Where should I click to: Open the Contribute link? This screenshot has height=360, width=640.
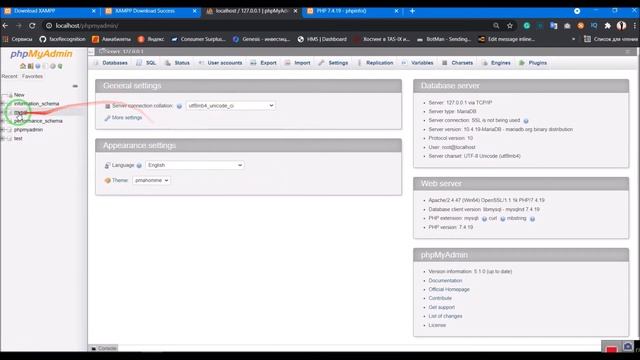click(440, 298)
